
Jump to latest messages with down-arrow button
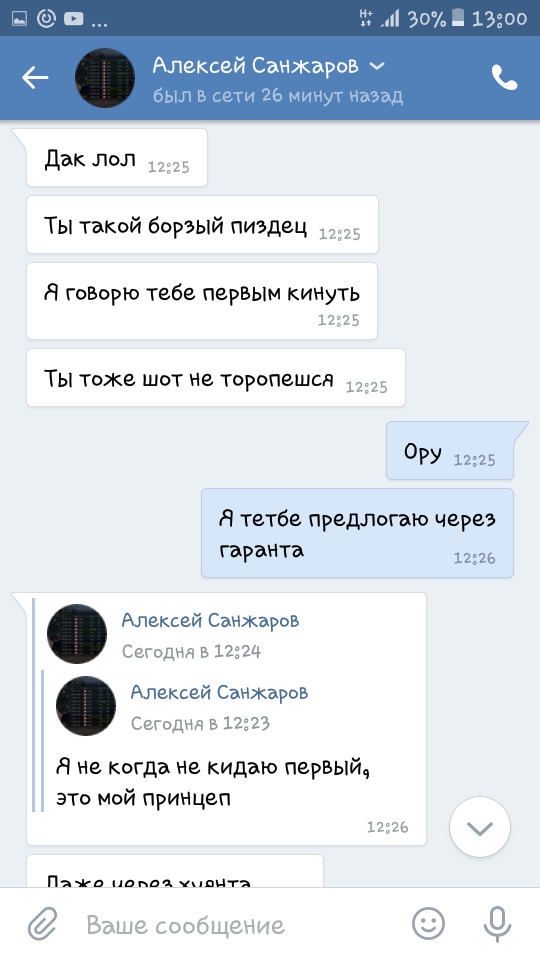pos(480,827)
